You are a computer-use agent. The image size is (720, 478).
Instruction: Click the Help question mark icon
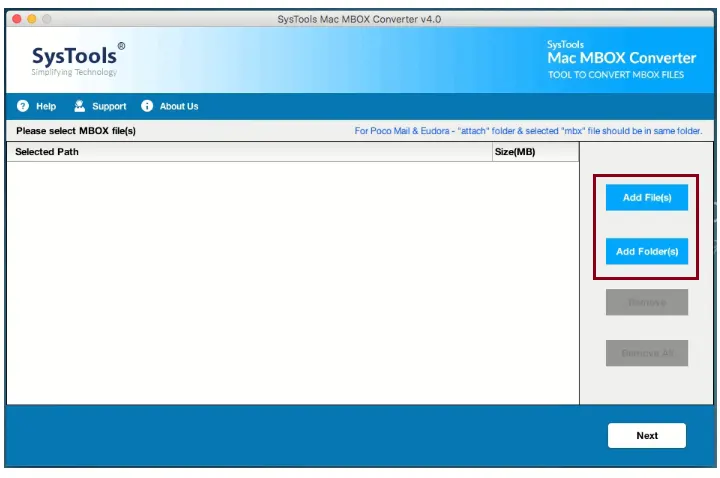point(22,106)
